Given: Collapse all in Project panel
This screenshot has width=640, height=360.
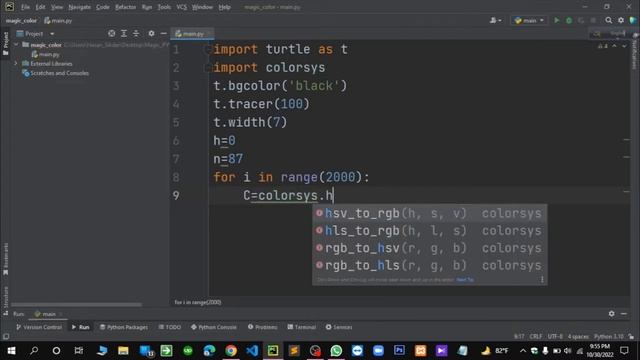Looking at the screenshot, I should pyautogui.click(x=136, y=33).
